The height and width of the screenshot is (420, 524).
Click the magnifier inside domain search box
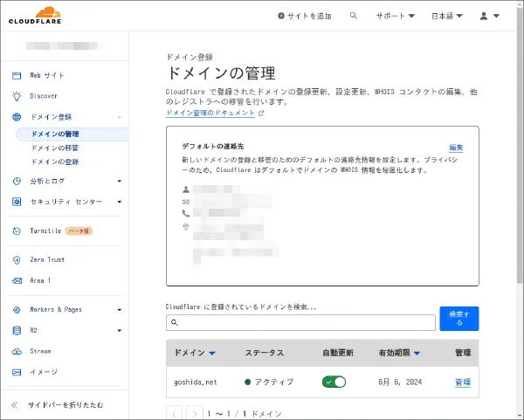click(x=174, y=322)
